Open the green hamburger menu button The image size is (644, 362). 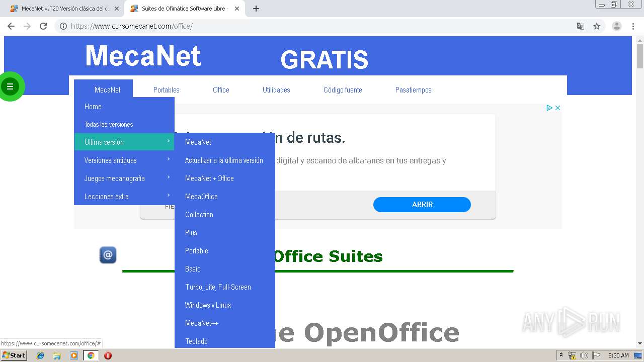(10, 86)
